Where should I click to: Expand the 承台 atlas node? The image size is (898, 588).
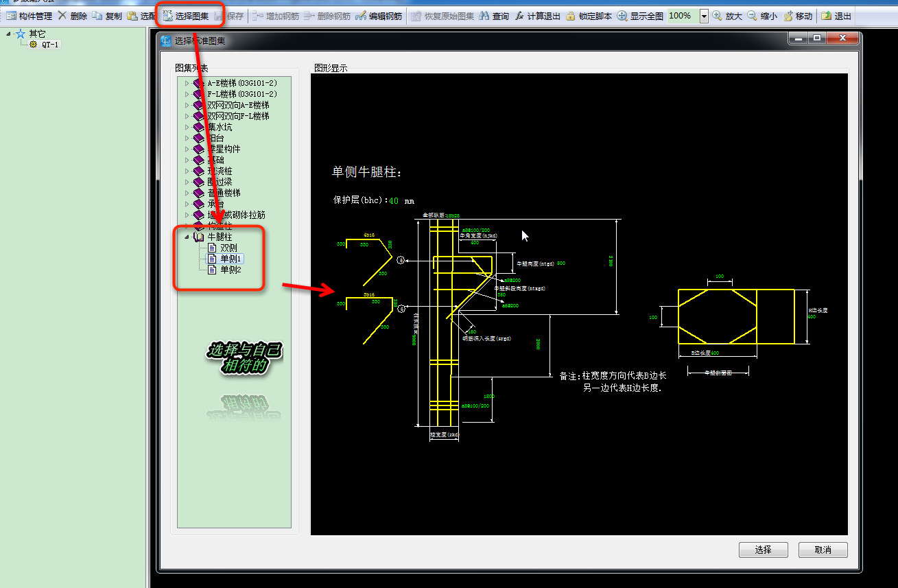(186, 204)
